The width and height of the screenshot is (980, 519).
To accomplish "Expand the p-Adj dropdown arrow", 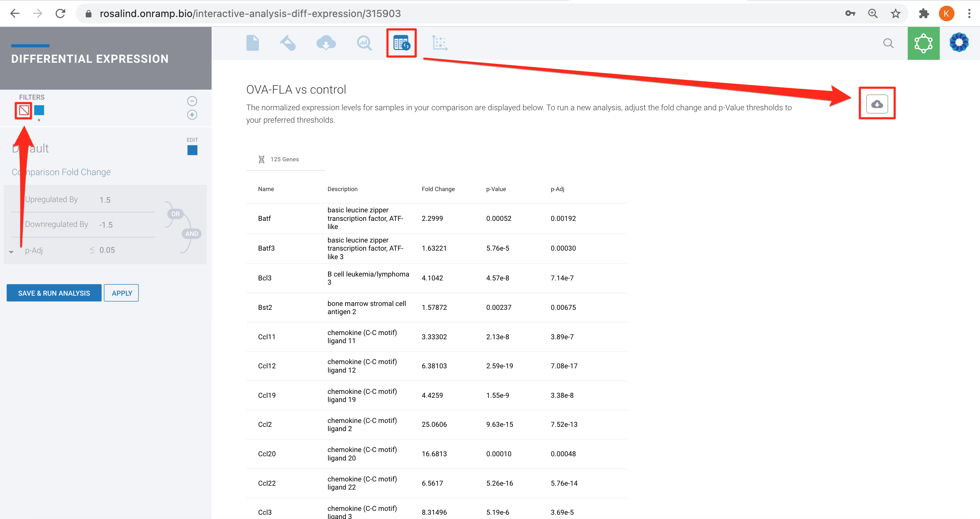I will pyautogui.click(x=11, y=252).
